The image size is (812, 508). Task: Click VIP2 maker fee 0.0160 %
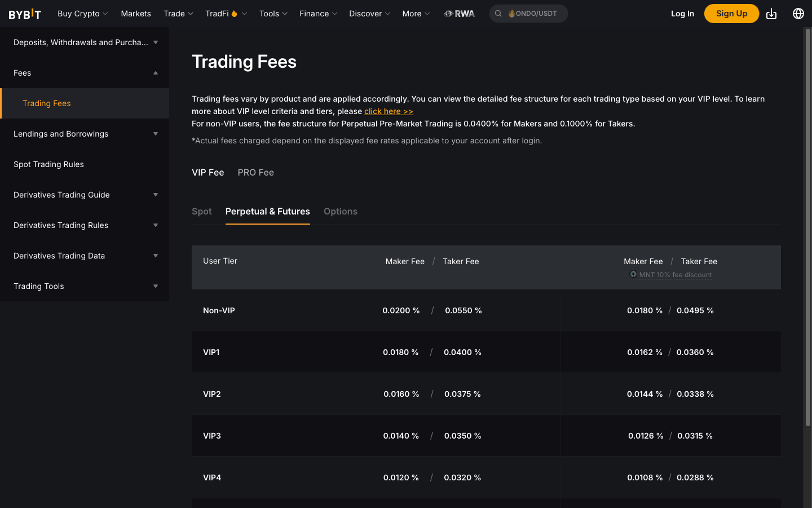click(401, 394)
